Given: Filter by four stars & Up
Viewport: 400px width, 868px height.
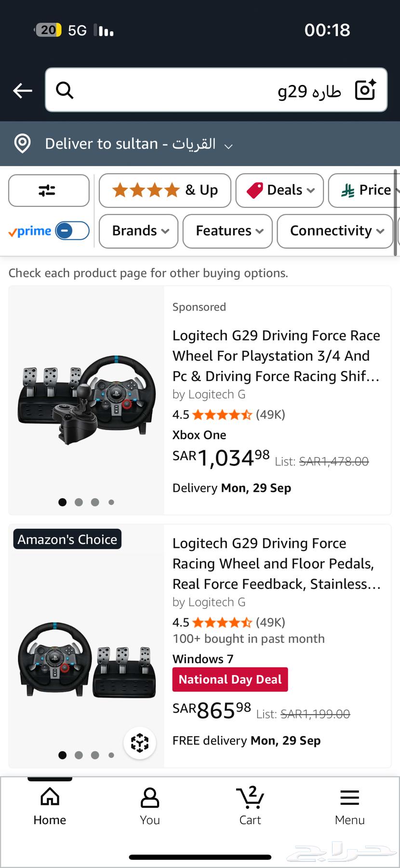Looking at the screenshot, I should coord(165,190).
